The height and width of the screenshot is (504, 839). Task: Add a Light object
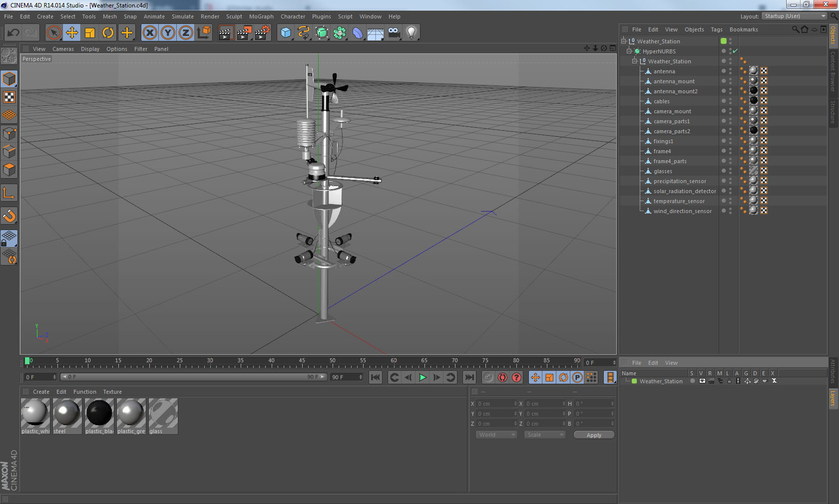[x=412, y=33]
